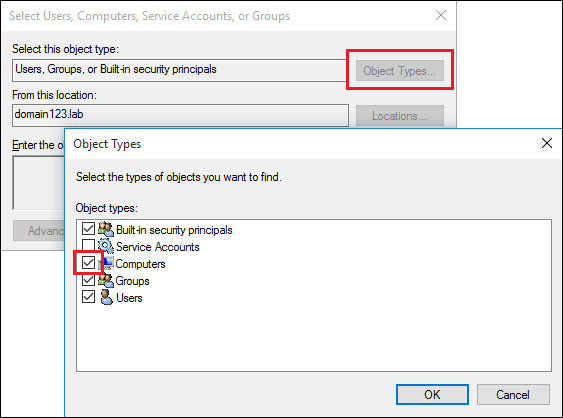The image size is (563, 418).
Task: Click the Cancel button
Action: click(x=513, y=395)
